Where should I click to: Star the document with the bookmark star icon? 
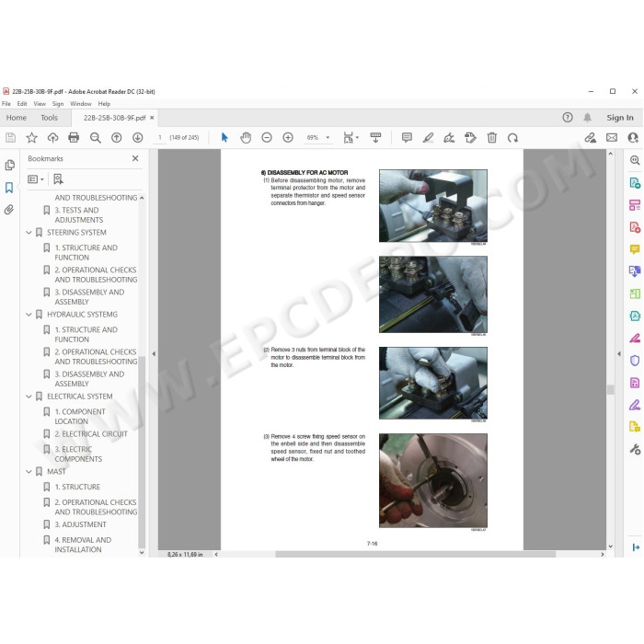31,138
